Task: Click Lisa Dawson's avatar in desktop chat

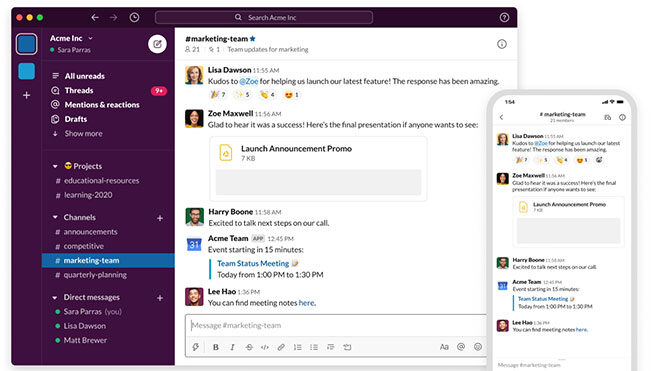Action: tap(194, 75)
